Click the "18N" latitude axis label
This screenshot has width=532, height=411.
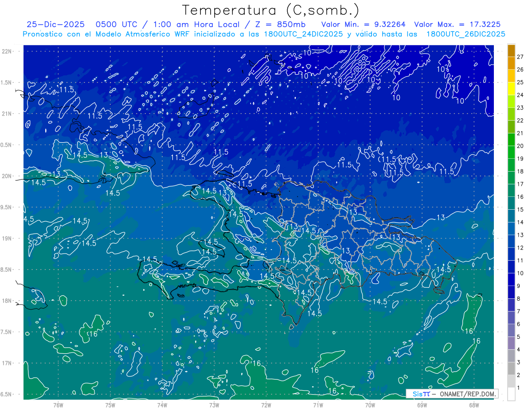(8, 301)
